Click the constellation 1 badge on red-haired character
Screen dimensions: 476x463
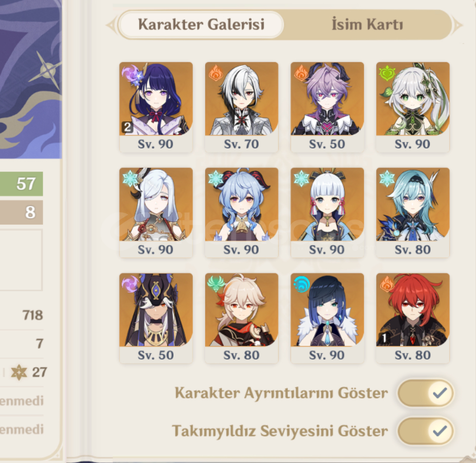tap(384, 338)
